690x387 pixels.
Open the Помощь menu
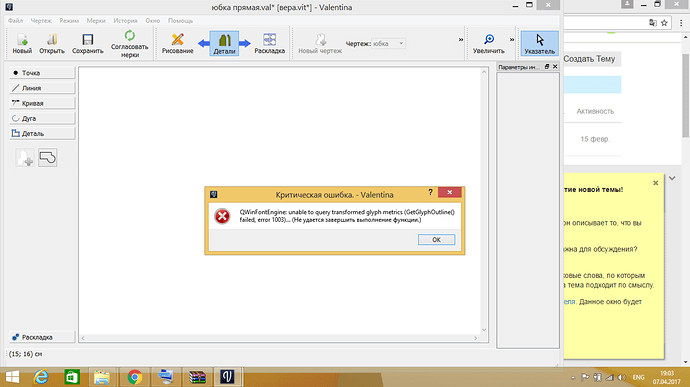pyautogui.click(x=180, y=21)
